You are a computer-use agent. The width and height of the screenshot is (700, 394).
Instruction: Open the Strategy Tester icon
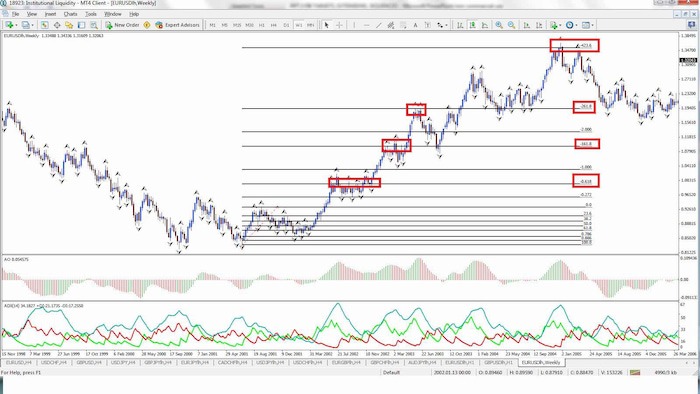tap(94, 25)
